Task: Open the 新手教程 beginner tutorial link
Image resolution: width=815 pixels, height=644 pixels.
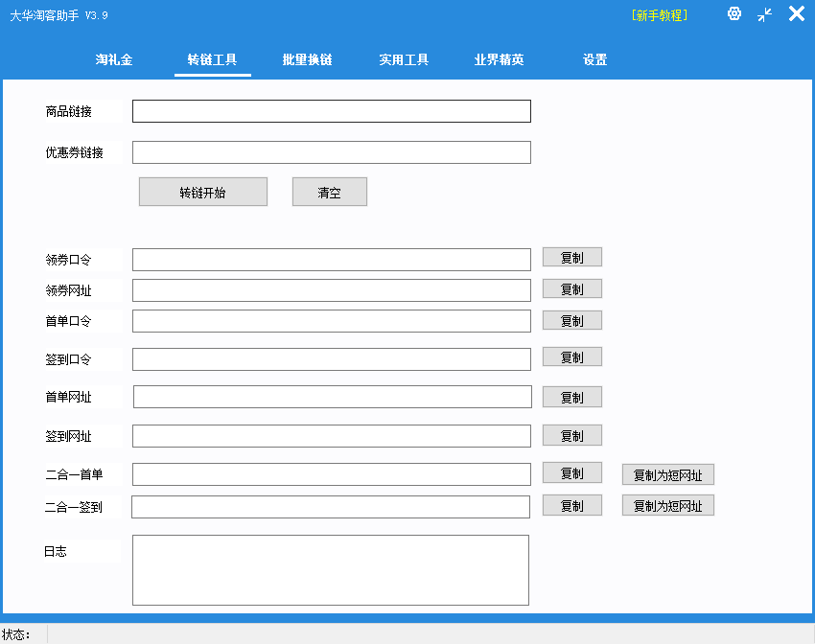Action: 660,15
